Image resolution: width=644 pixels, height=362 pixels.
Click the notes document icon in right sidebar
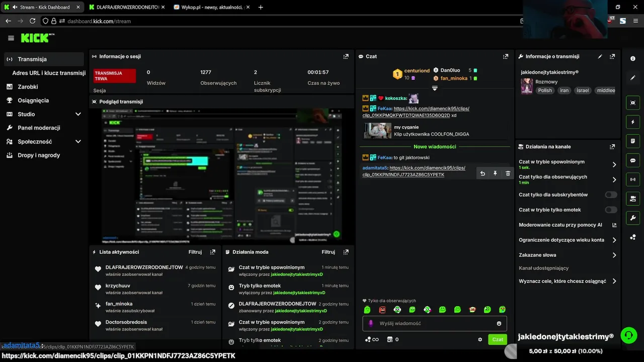633,141
